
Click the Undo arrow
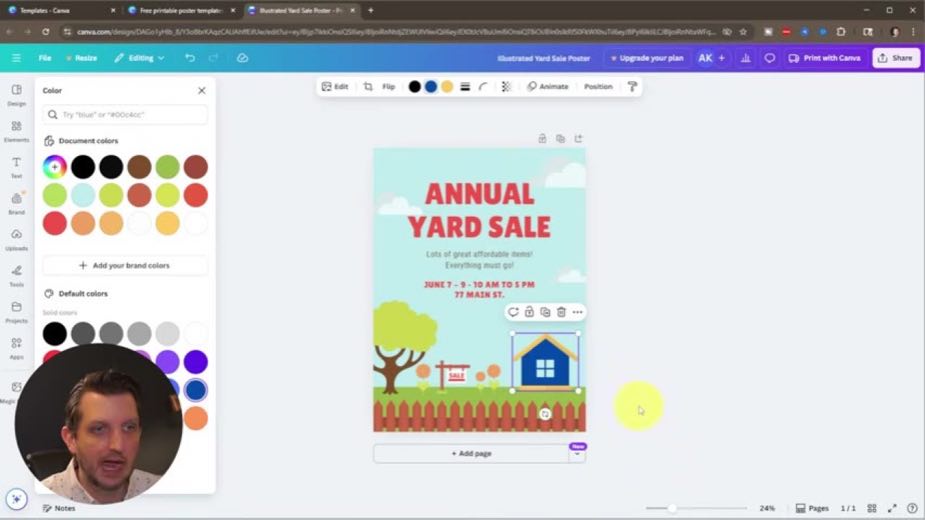point(190,58)
